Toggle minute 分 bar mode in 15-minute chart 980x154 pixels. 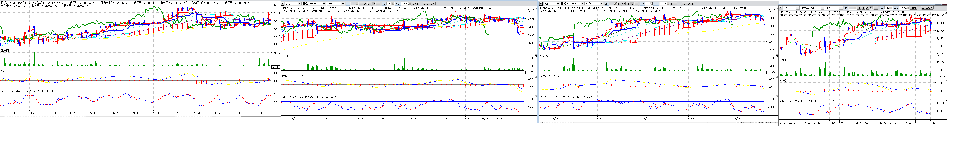[x=374, y=4]
